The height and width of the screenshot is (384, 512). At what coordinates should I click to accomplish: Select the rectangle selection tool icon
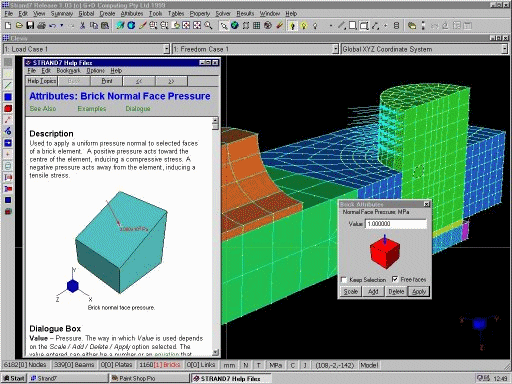[x=353, y=25]
